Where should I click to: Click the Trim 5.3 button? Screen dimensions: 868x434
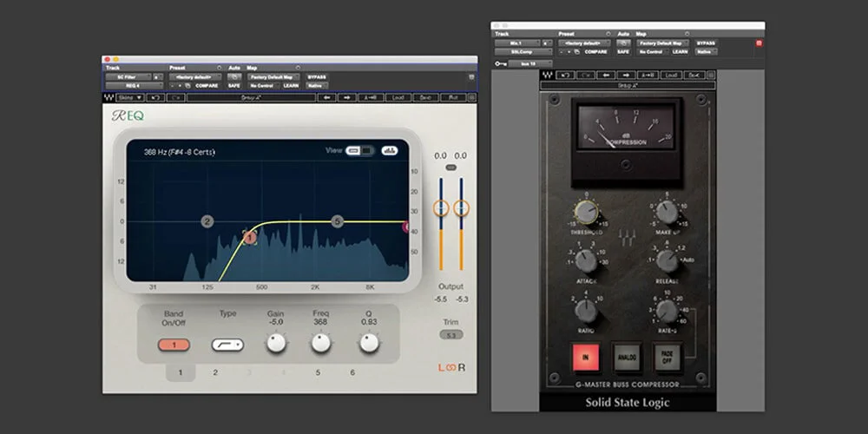coord(451,335)
